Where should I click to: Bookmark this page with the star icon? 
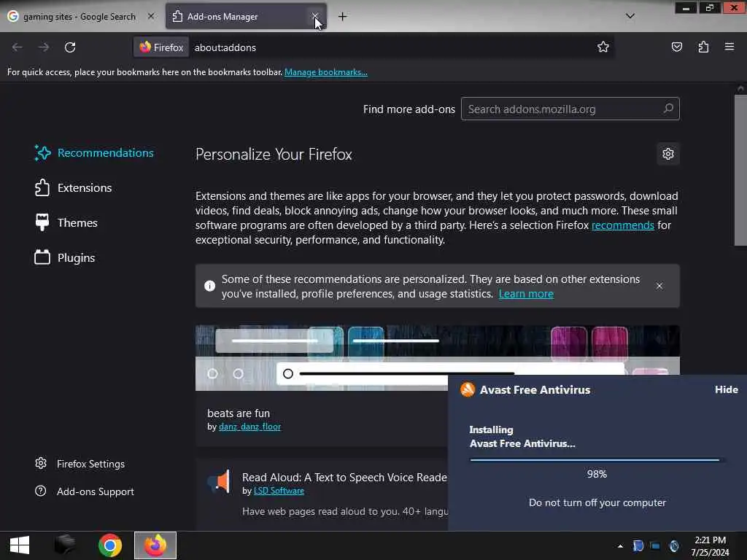tap(603, 47)
